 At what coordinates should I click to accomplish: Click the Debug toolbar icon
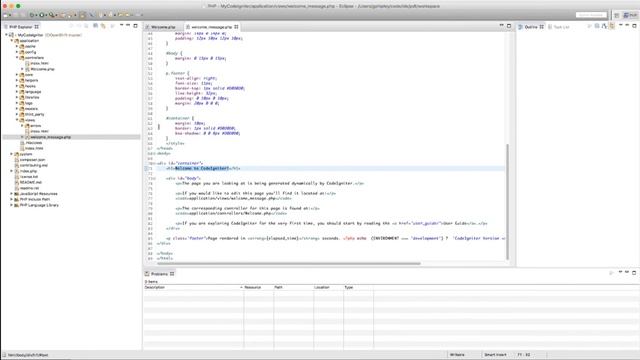(x=32, y=15)
